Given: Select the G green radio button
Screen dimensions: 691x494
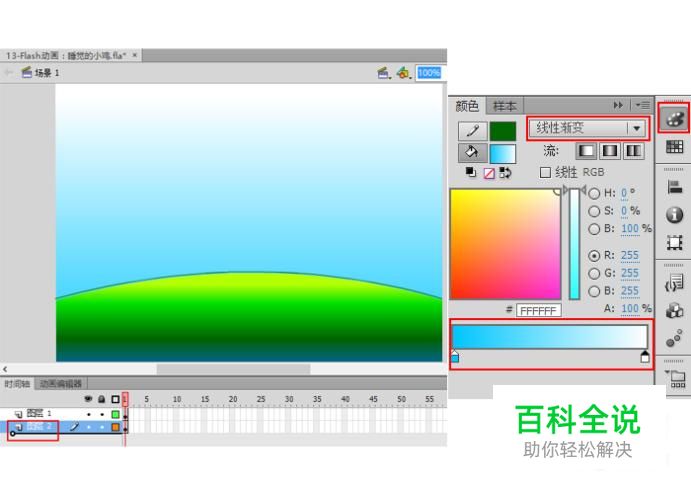Looking at the screenshot, I should pyautogui.click(x=594, y=274).
